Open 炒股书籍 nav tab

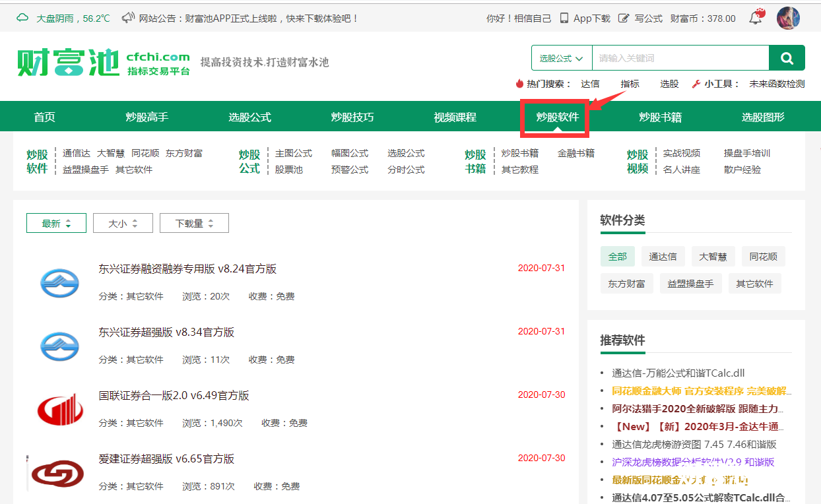[660, 117]
